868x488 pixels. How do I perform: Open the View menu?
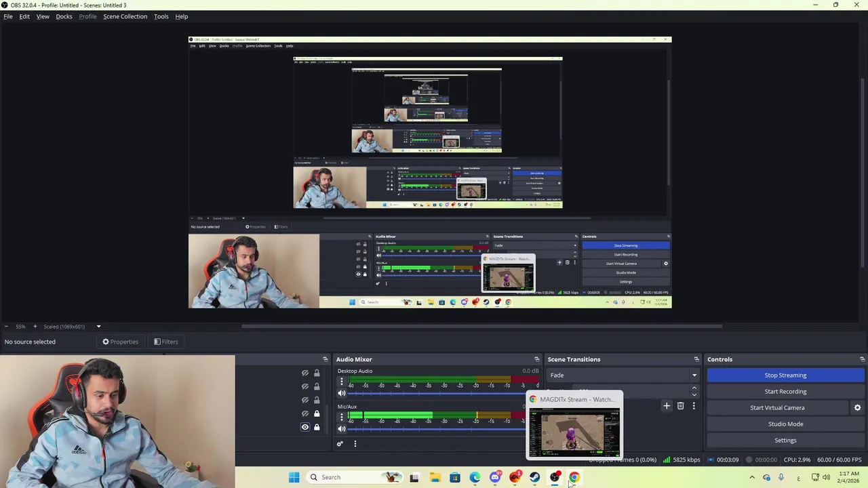tap(43, 16)
